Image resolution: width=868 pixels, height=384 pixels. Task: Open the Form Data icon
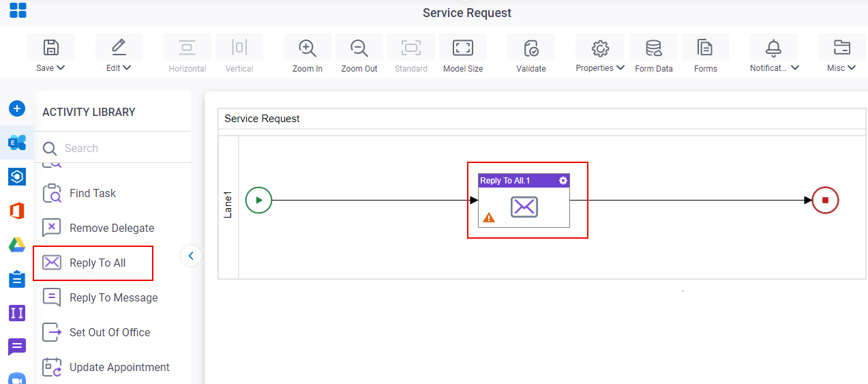click(x=654, y=48)
